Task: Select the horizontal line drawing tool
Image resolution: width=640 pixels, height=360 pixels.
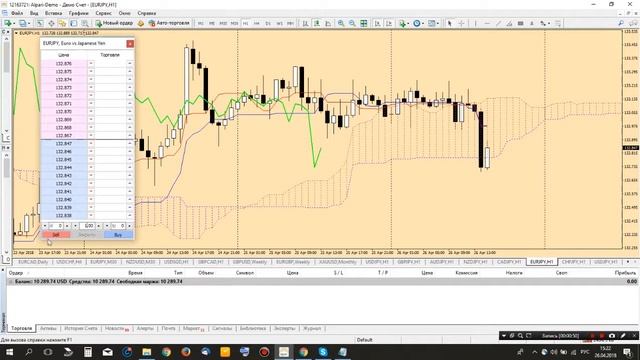Action: [x=487, y=23]
